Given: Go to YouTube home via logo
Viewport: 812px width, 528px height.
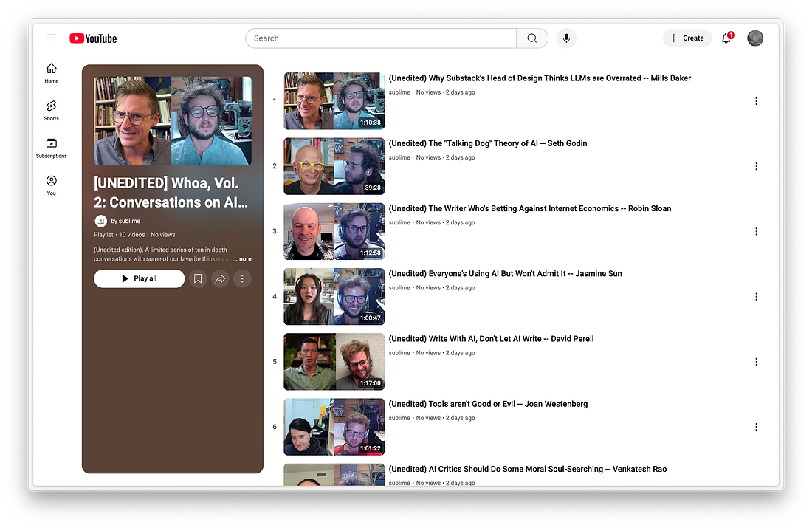Looking at the screenshot, I should click(93, 38).
